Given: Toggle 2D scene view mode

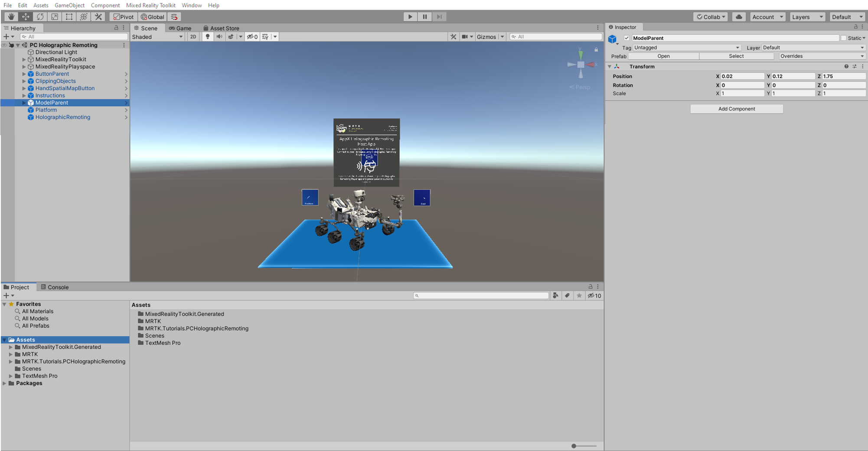Looking at the screenshot, I should click(193, 37).
